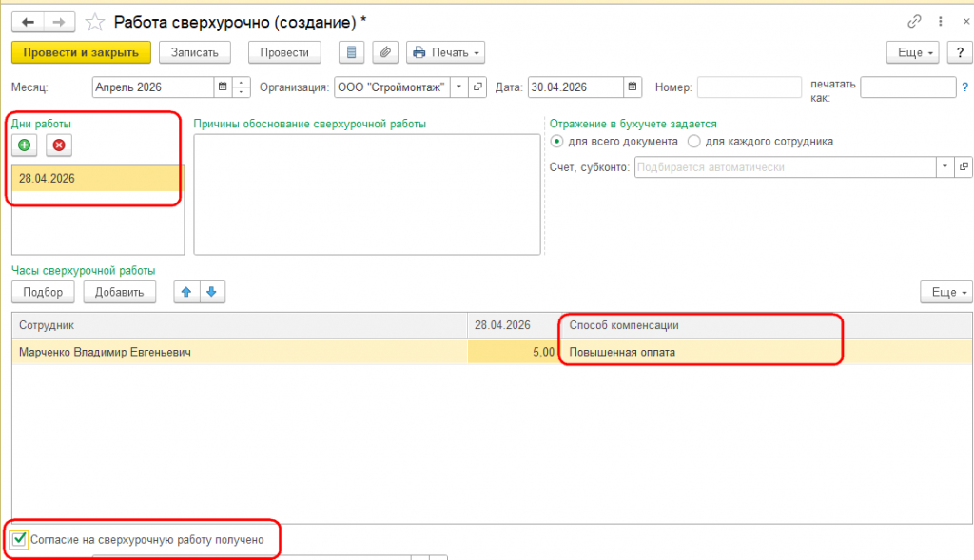Open the calendar picker for Дата field
The width and height of the screenshot is (974, 560).
pyautogui.click(x=633, y=87)
